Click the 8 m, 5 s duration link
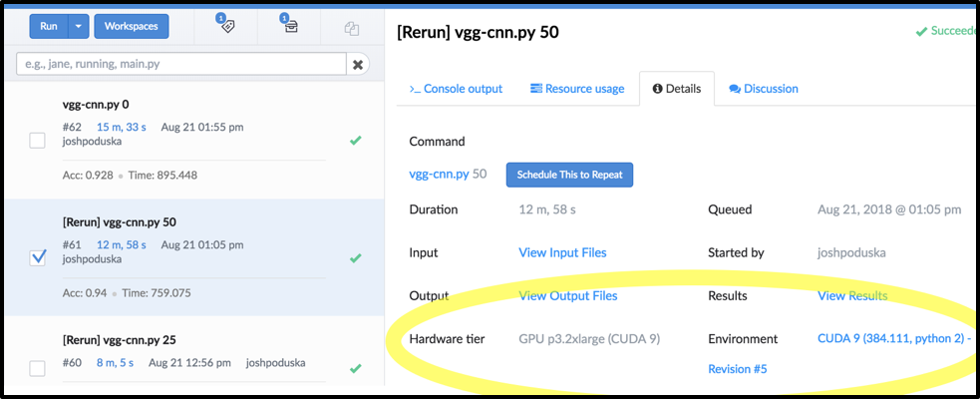The height and width of the screenshot is (399, 980). click(x=115, y=362)
